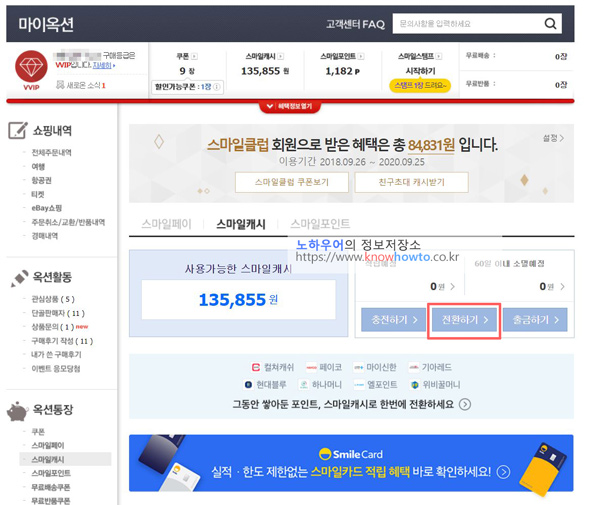Click the 자세히 link under VVIP
This screenshot has width=600, height=505.
pyautogui.click(x=102, y=65)
